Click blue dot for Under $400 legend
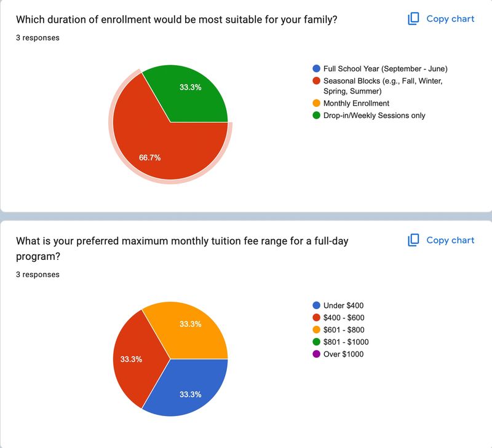 (316, 305)
